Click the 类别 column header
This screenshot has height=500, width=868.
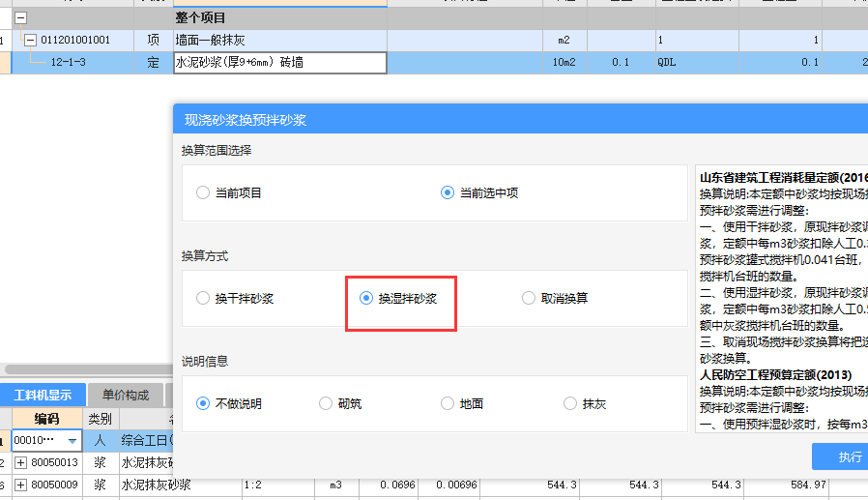click(x=101, y=419)
